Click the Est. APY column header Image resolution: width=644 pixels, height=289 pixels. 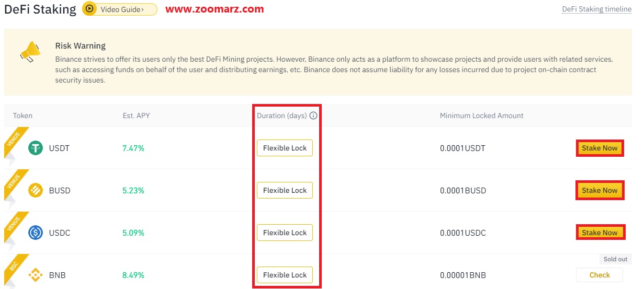pyautogui.click(x=136, y=115)
